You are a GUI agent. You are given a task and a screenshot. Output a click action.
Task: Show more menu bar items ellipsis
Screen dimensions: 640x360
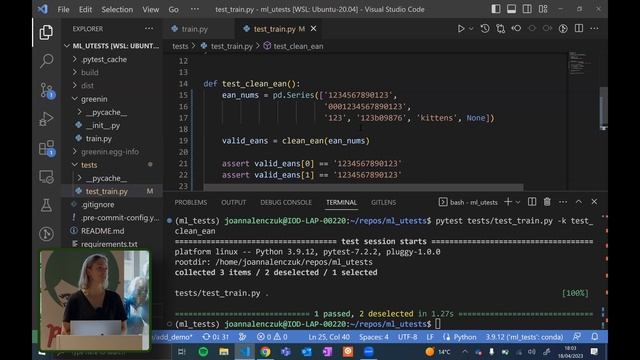point(195,9)
